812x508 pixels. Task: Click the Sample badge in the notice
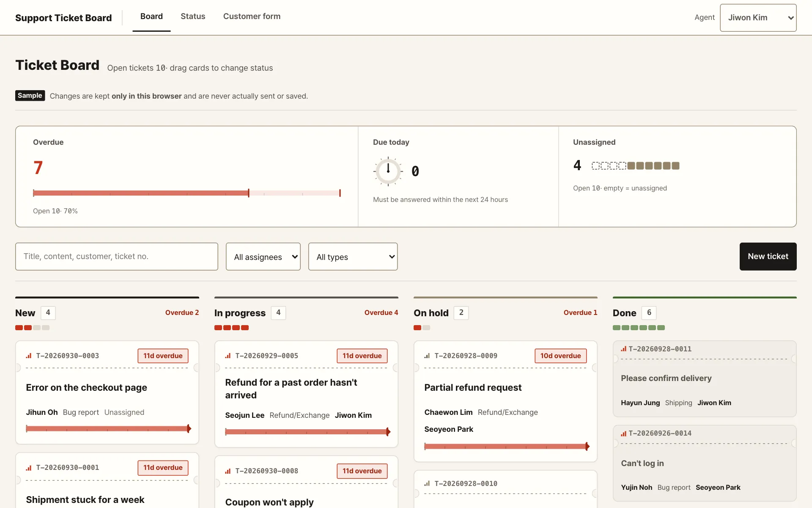click(x=30, y=96)
